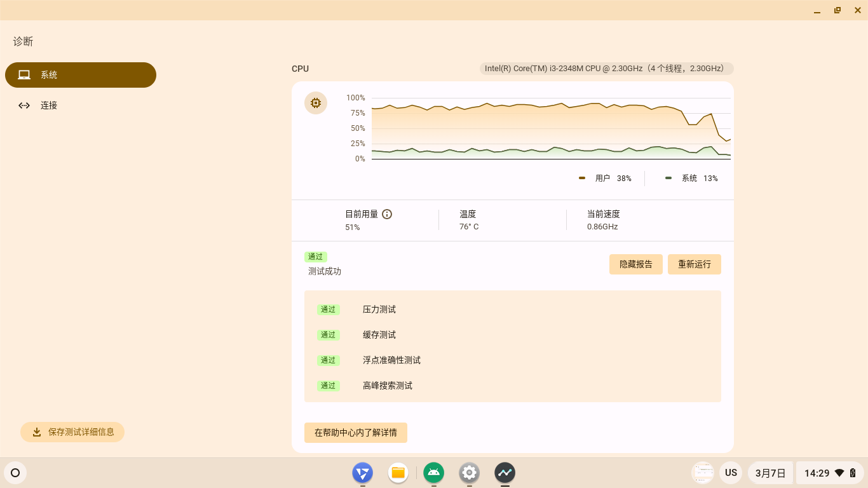Viewport: 868px width, 488px height.
Task: Switch to the 连接 tab
Action: [49, 105]
